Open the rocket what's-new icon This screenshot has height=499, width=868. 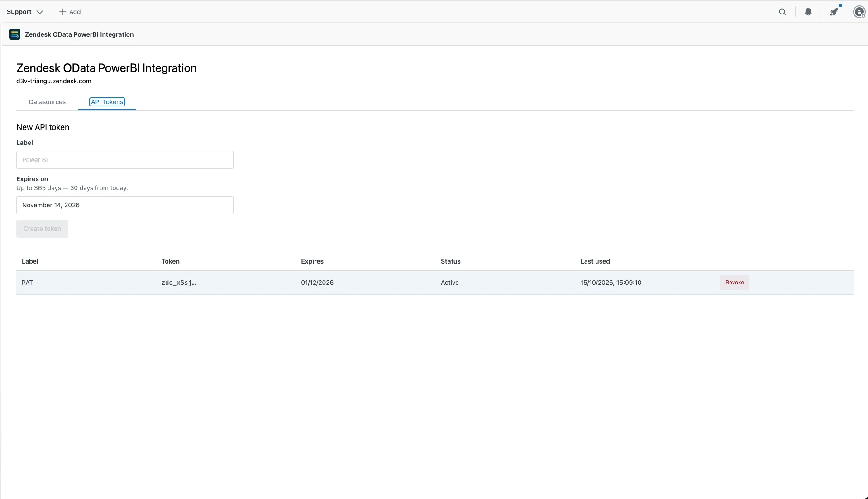pos(834,12)
